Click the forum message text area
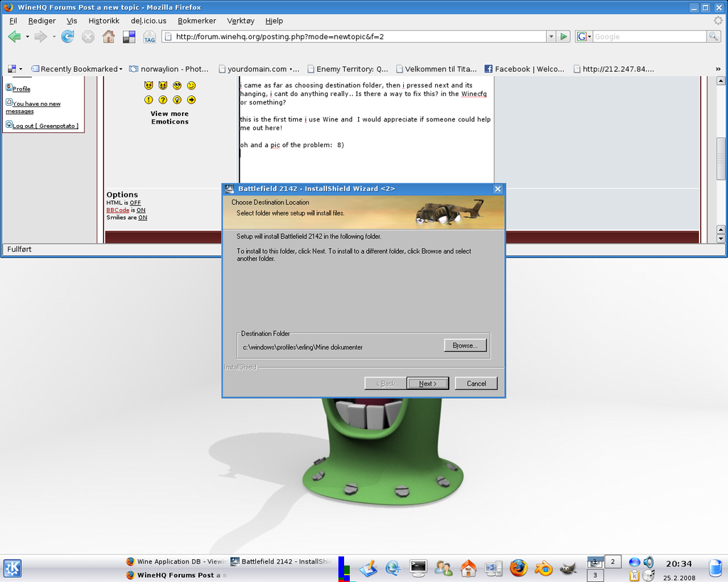This screenshot has height=582, width=728. point(366,130)
